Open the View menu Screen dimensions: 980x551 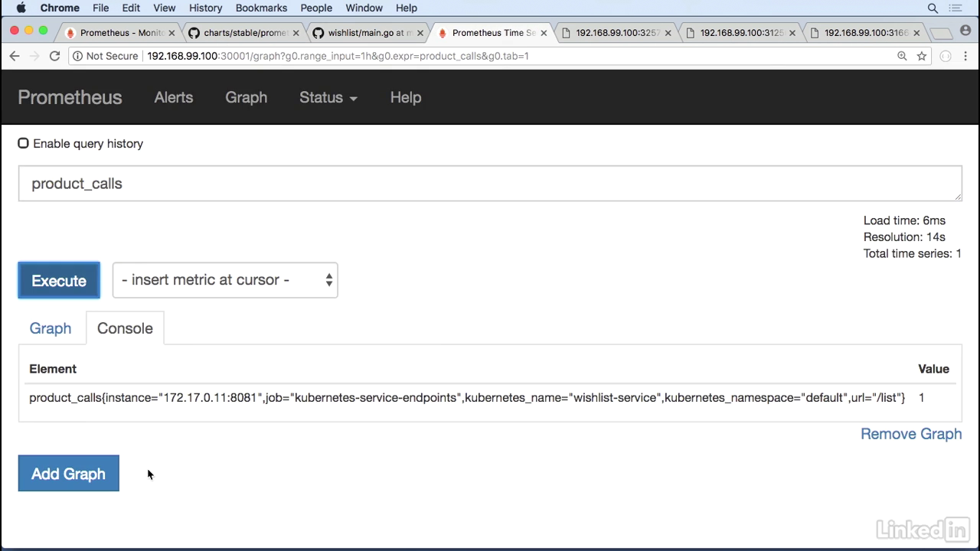point(164,8)
